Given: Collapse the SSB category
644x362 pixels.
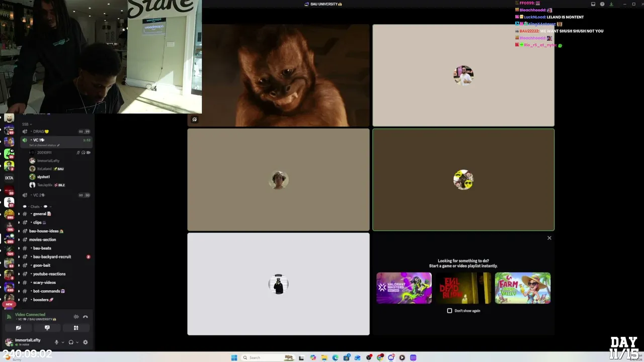Looking at the screenshot, I should [x=27, y=124].
